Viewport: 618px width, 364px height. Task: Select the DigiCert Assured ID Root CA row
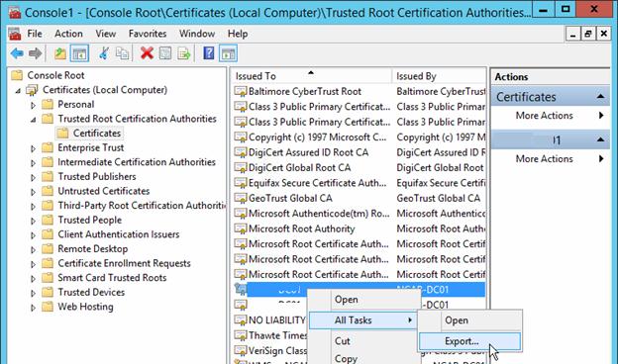tap(360, 152)
